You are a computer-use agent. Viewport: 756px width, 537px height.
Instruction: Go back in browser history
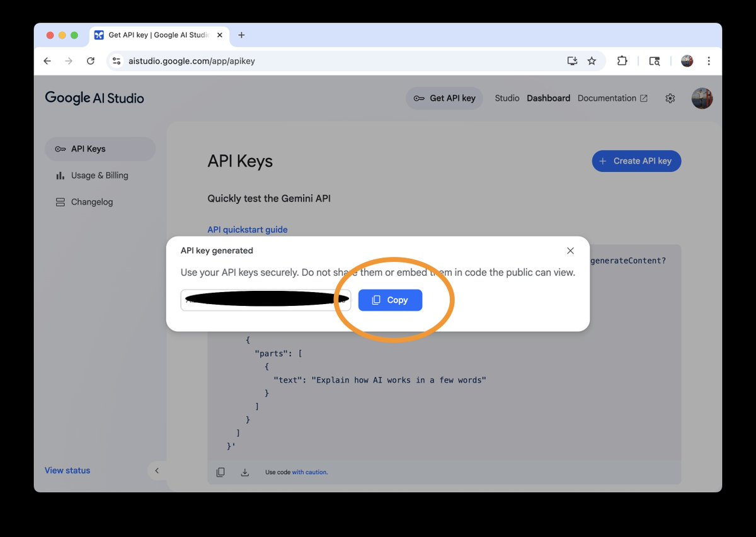coord(47,61)
